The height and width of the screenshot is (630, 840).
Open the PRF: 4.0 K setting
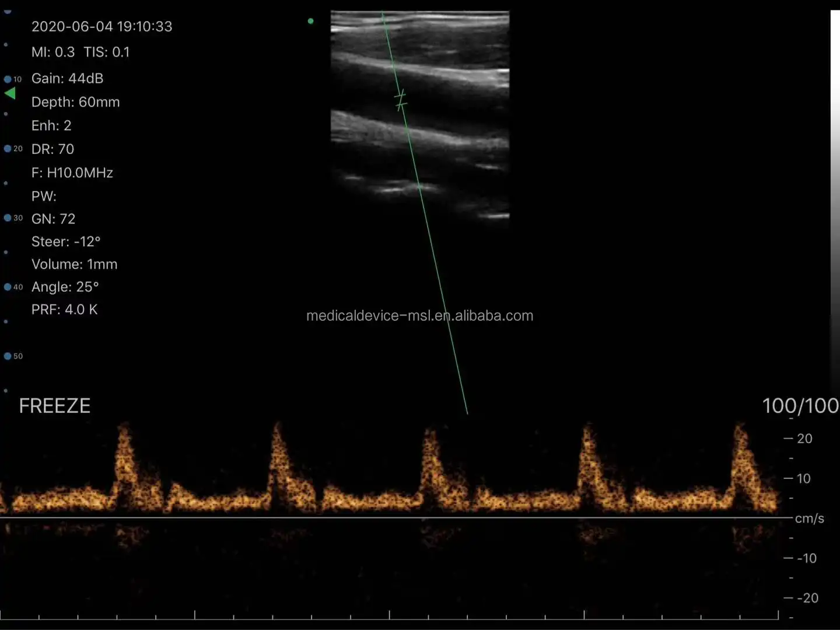coord(64,309)
